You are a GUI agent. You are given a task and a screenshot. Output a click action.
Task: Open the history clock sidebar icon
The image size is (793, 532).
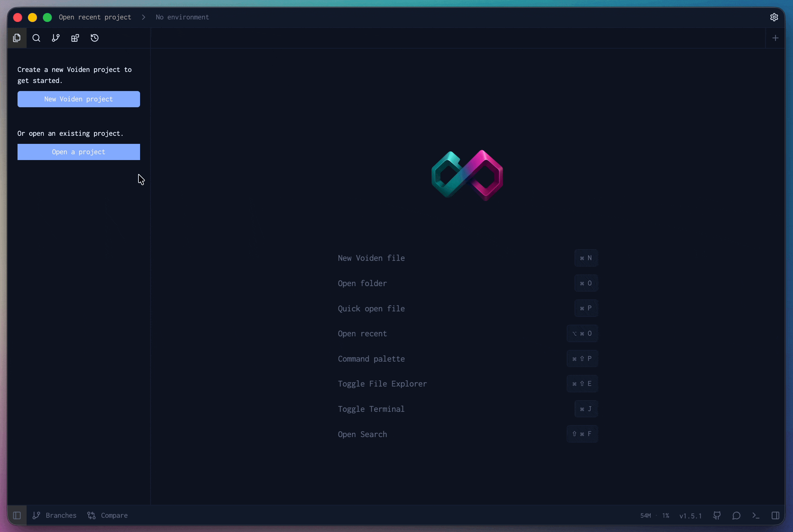(x=95, y=38)
